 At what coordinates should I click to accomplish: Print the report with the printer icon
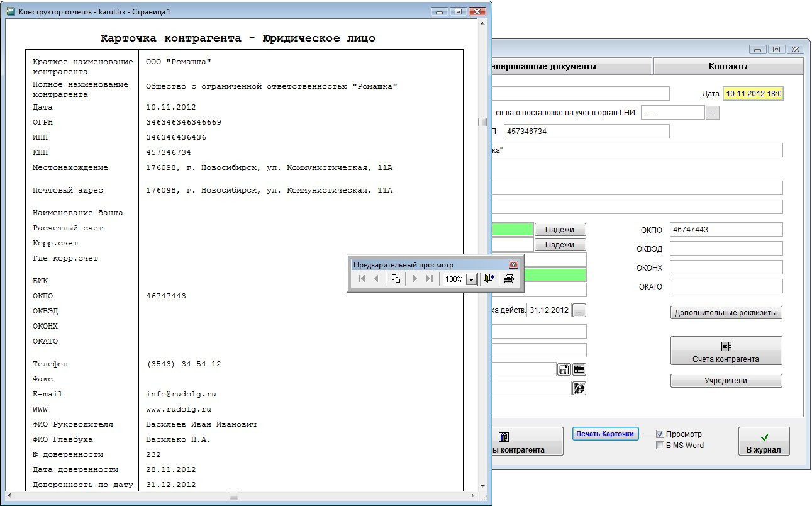[x=508, y=279]
